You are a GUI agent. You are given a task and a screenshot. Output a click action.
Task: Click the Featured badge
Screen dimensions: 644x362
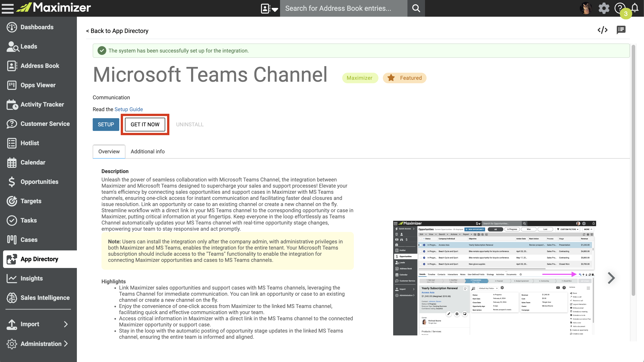405,78
